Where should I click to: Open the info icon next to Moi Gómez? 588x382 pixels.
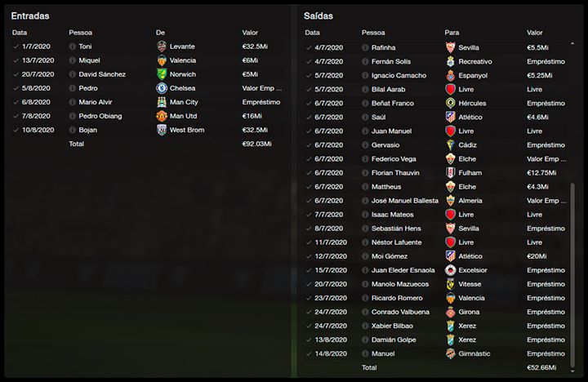coord(364,256)
